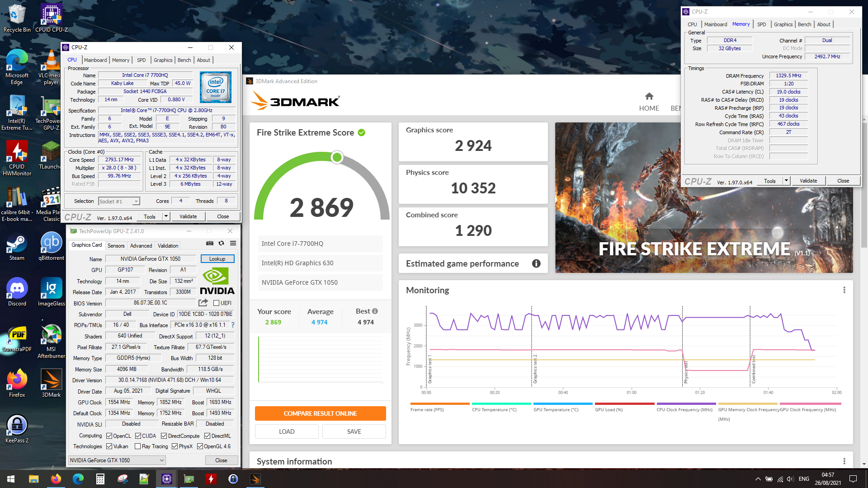This screenshot has width=868, height=488.
Task: Launch the Steam desktop icon
Action: click(17, 247)
